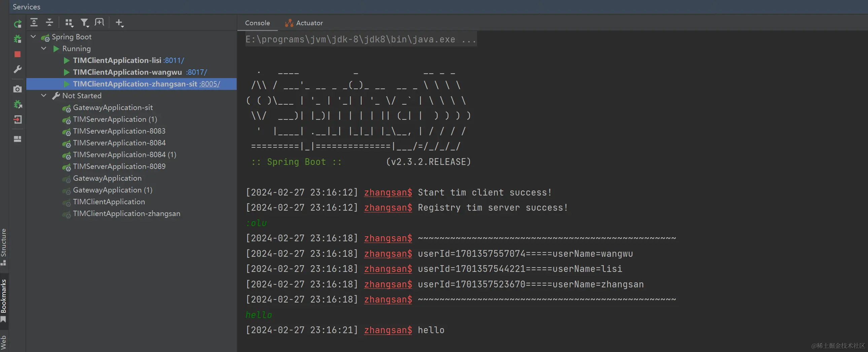Click 'Registry tim server success!' console line

tap(493, 208)
